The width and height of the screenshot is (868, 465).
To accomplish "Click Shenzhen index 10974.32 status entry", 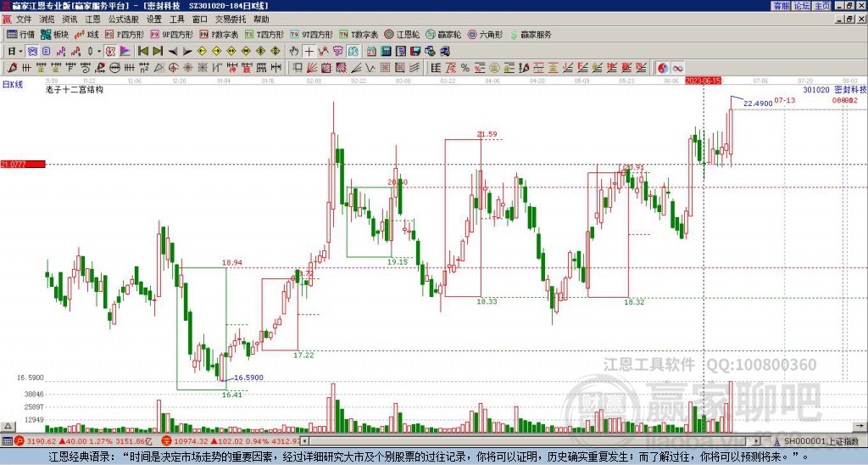I will pos(231,441).
